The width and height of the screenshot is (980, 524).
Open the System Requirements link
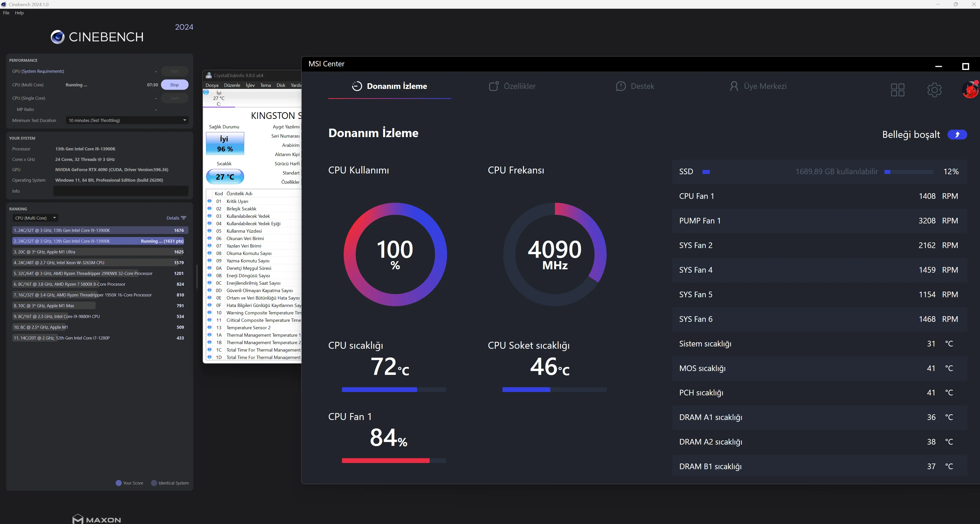[x=43, y=71]
